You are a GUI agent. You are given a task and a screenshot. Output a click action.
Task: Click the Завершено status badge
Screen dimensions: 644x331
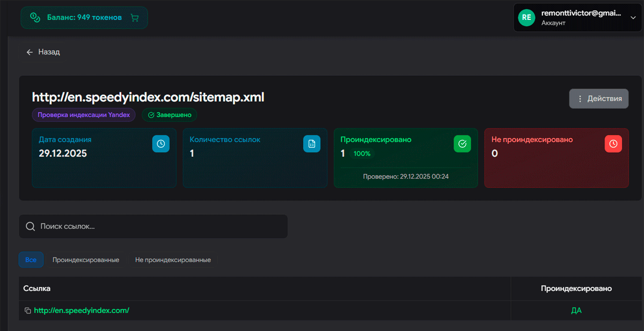pyautogui.click(x=170, y=115)
